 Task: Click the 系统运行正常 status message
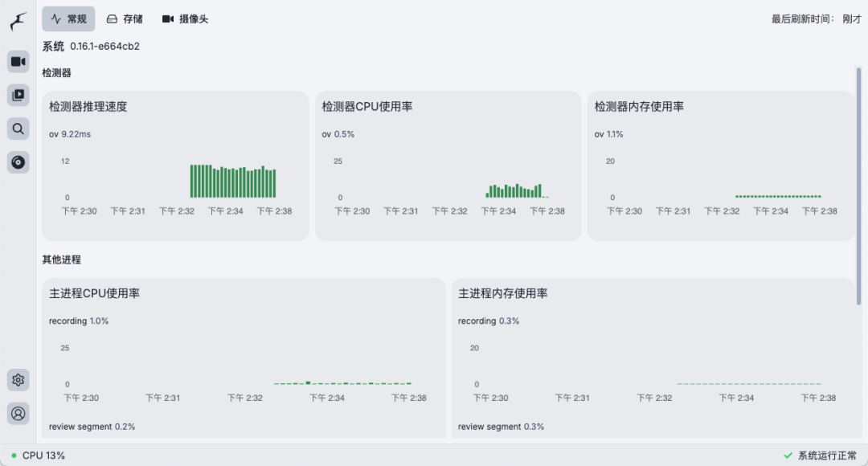tap(827, 456)
